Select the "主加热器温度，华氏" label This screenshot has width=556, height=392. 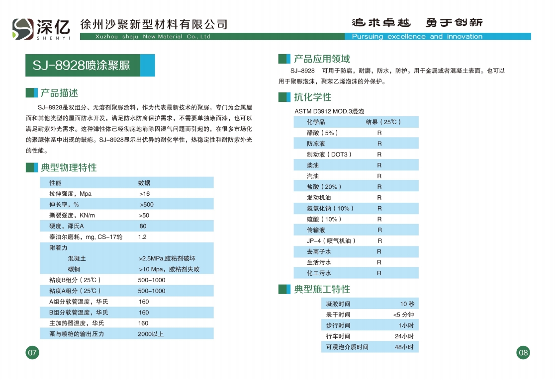click(77, 323)
